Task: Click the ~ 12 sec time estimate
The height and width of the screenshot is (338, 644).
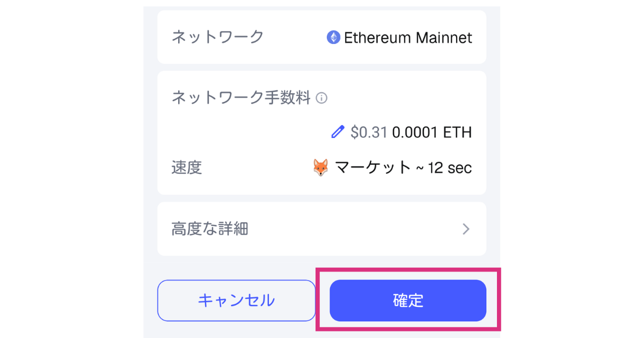Action: (x=444, y=168)
